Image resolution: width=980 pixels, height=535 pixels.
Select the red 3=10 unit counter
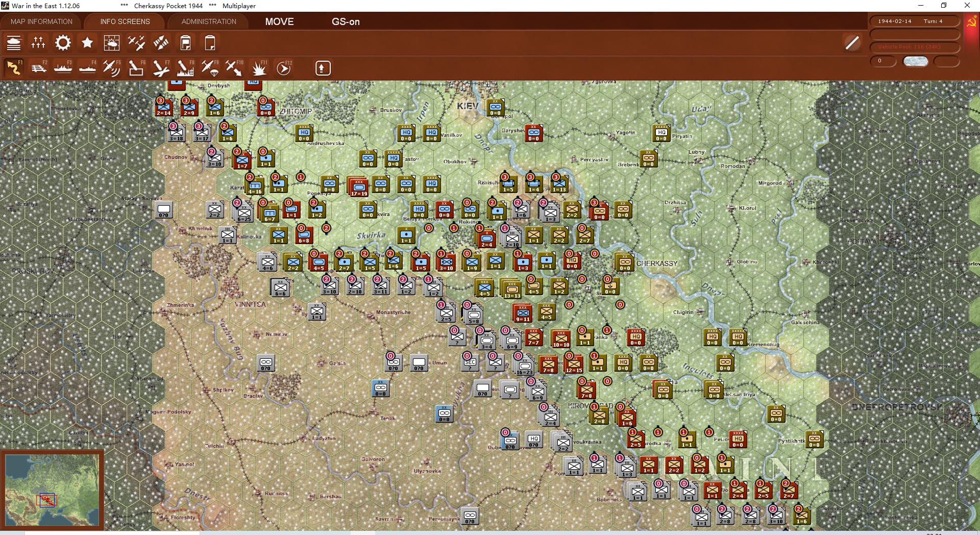446,261
